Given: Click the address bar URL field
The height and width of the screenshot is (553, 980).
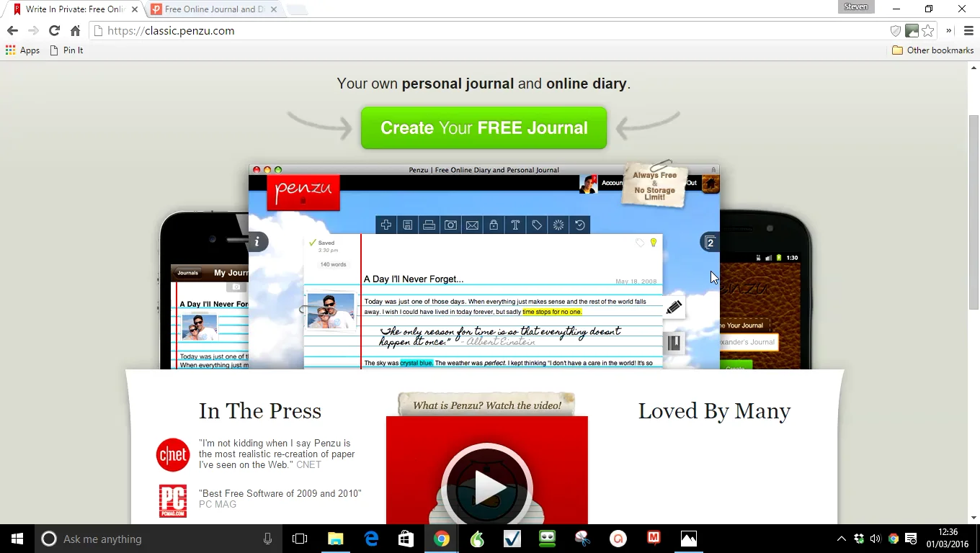Looking at the screenshot, I should [490, 30].
